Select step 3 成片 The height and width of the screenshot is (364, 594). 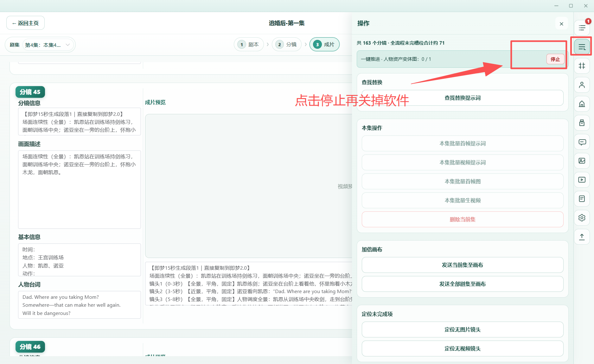pos(324,44)
